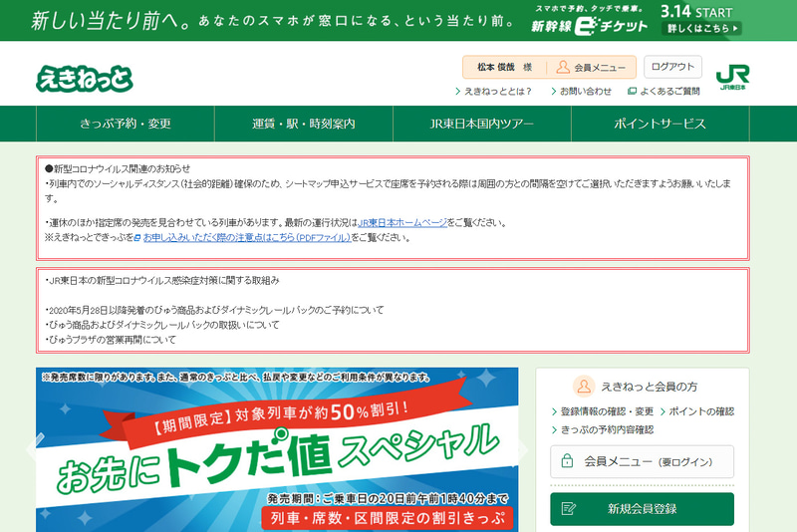This screenshot has width=797, height=532.
Task: Click the JR東日本 logo icon
Action: tap(732, 77)
